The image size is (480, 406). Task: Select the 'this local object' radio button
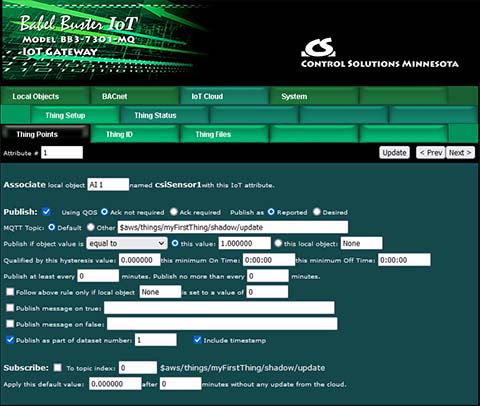(x=278, y=243)
